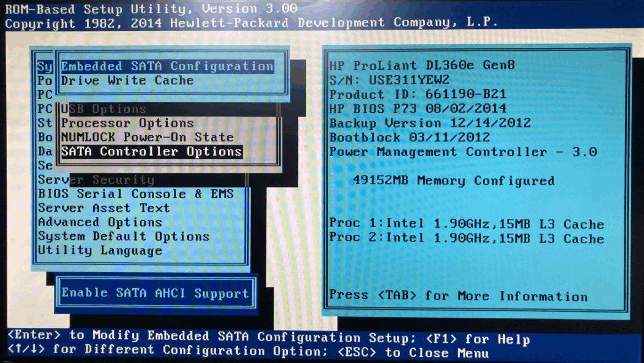Click the 49152MB Memory Configured line
This screenshot has width=644, height=363.
point(453,181)
